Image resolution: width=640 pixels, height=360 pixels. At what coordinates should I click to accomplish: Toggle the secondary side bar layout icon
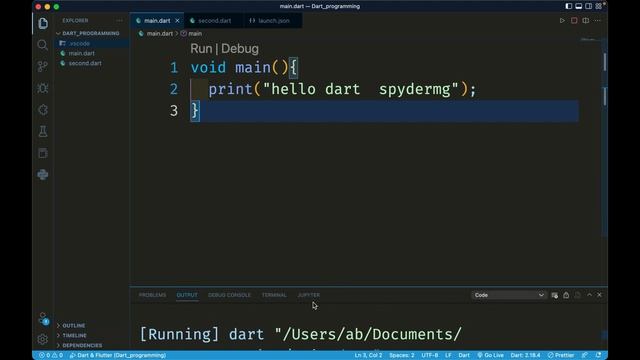589,6
